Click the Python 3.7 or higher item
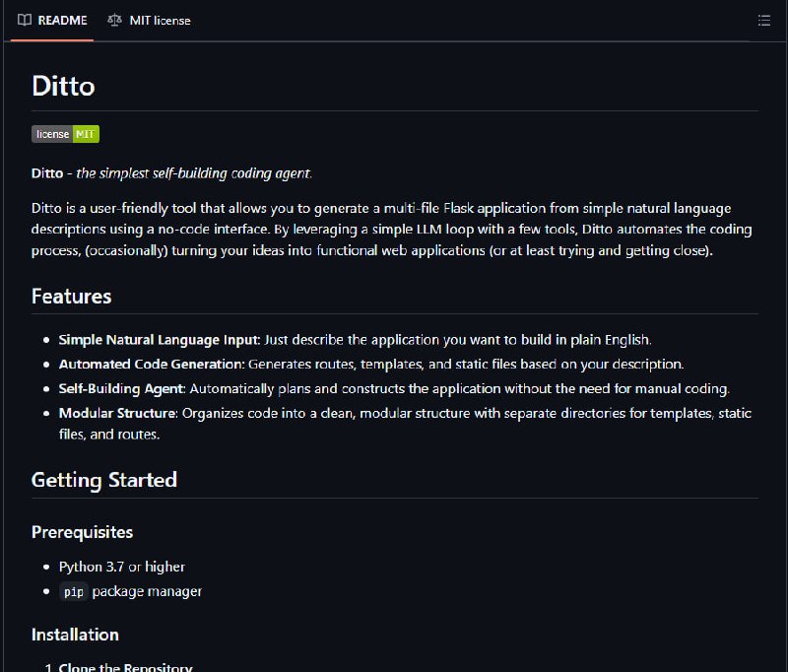788x672 pixels. tap(121, 567)
